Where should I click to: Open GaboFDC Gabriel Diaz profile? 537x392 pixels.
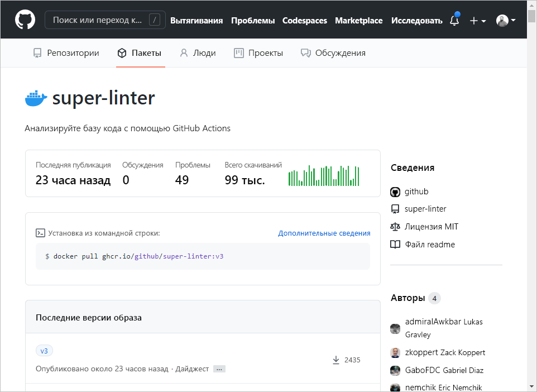444,370
